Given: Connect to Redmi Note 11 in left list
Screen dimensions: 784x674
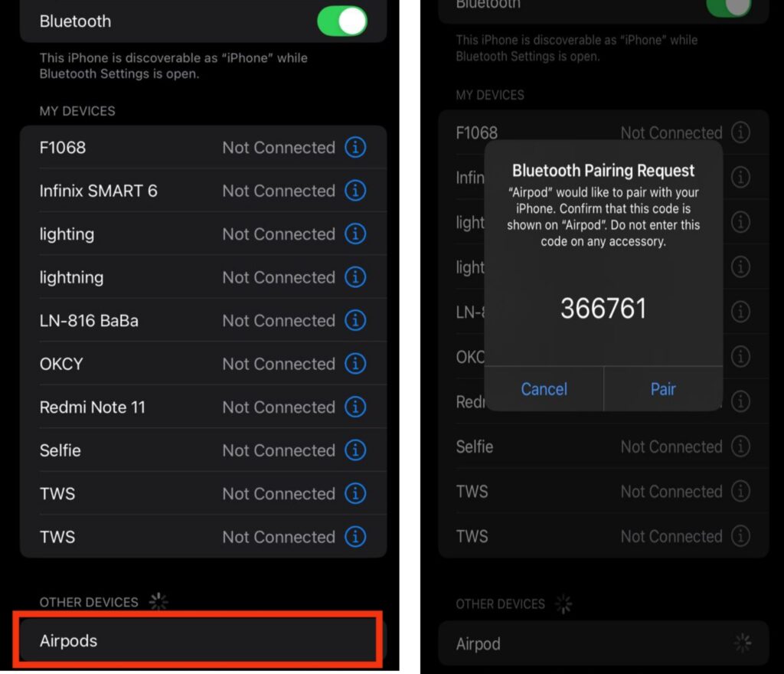Looking at the screenshot, I should point(93,407).
